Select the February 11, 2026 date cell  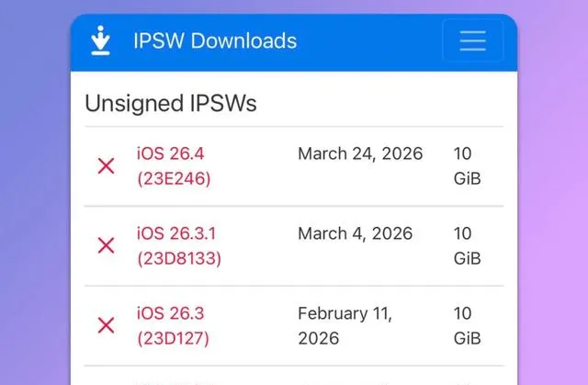click(345, 325)
